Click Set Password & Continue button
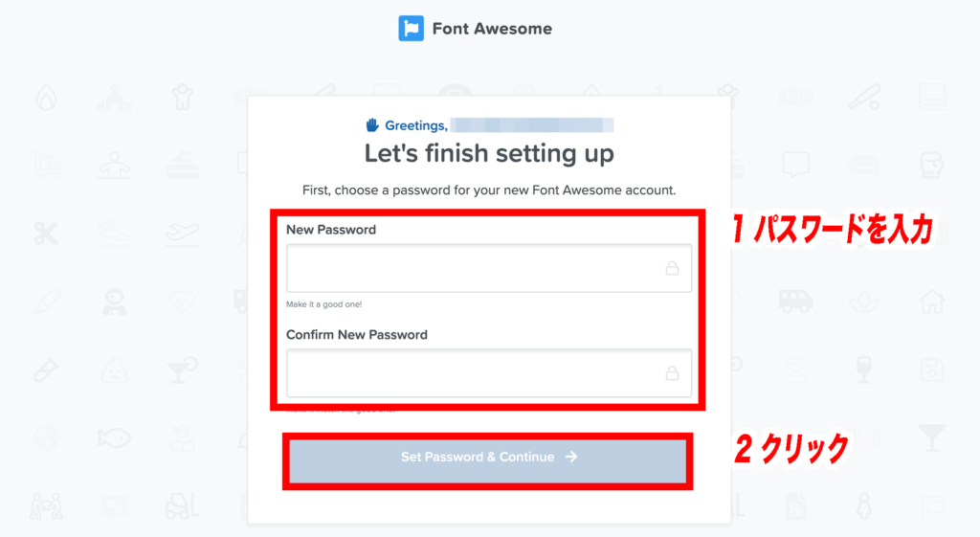980x537 pixels. tap(487, 459)
